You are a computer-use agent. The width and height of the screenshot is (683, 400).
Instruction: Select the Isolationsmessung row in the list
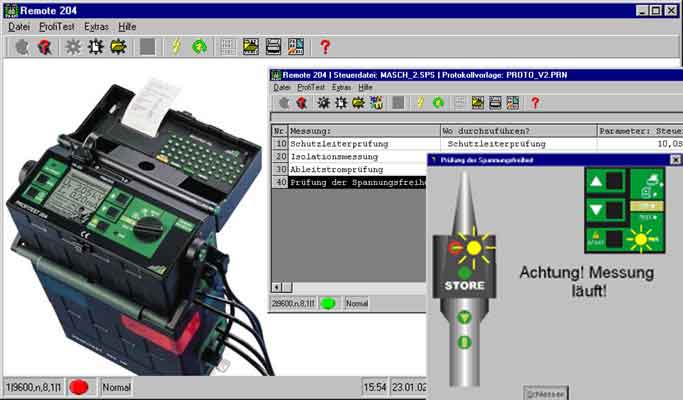pyautogui.click(x=333, y=157)
